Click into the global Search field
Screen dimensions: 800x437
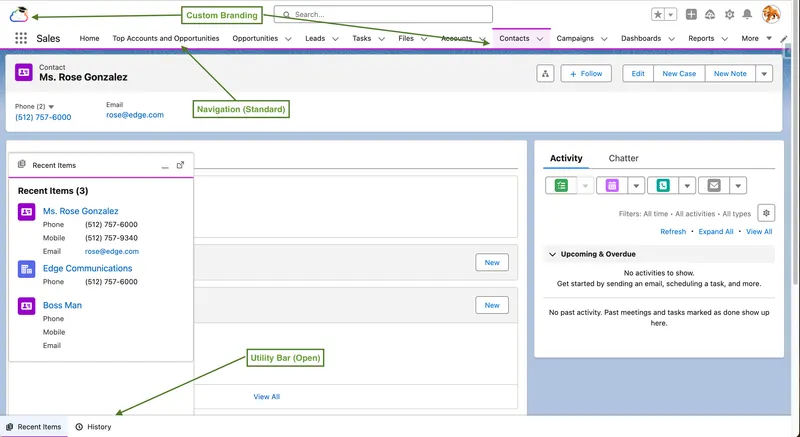[383, 14]
